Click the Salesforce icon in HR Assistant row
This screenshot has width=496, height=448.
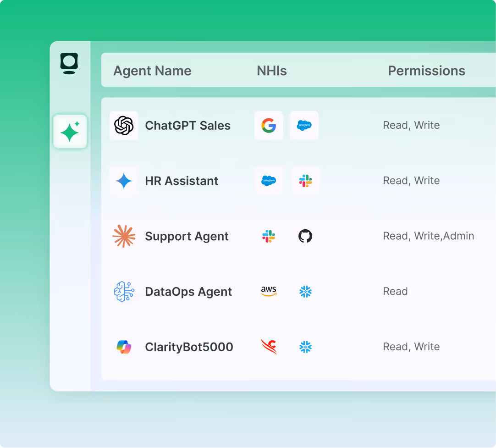tap(269, 181)
